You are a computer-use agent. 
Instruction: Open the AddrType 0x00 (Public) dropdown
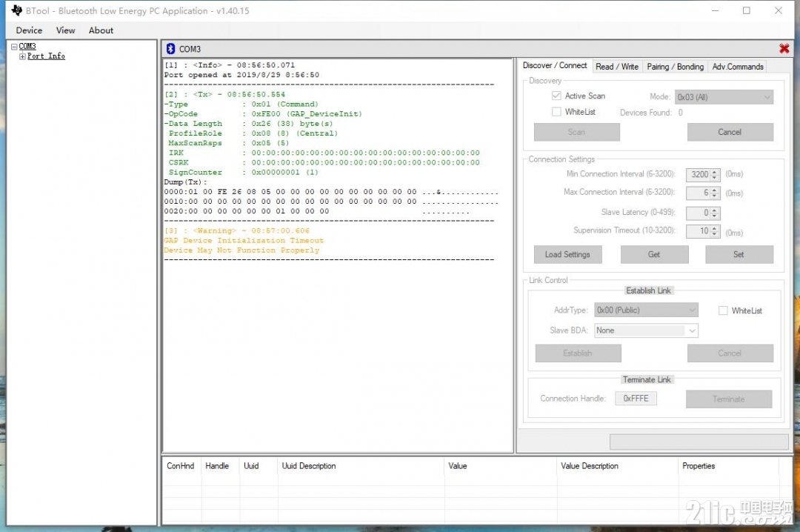[646, 310]
